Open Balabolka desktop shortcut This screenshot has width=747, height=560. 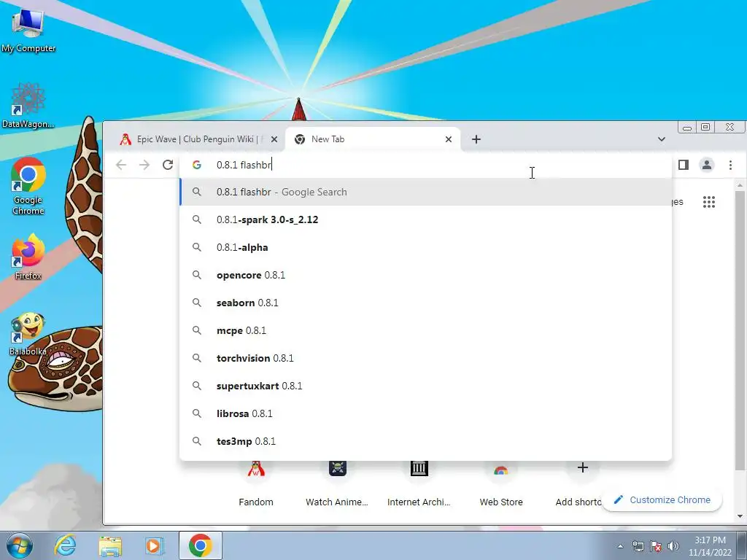[x=28, y=334]
